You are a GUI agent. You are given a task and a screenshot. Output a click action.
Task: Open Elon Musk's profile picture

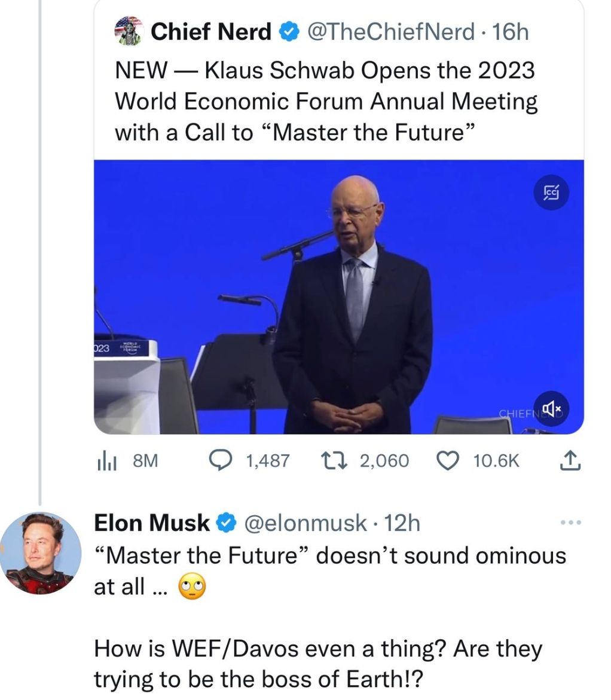(x=41, y=553)
